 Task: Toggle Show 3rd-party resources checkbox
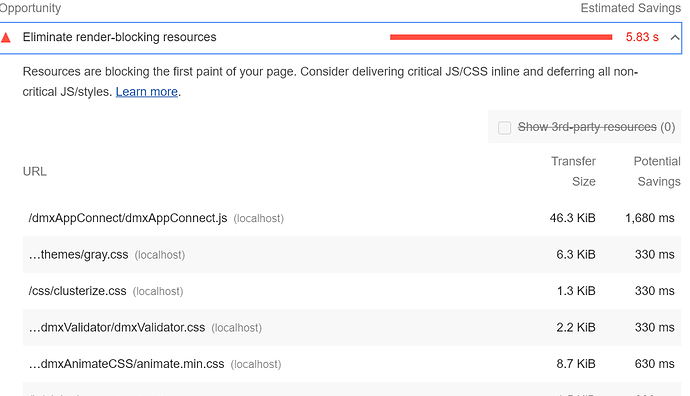[504, 127]
